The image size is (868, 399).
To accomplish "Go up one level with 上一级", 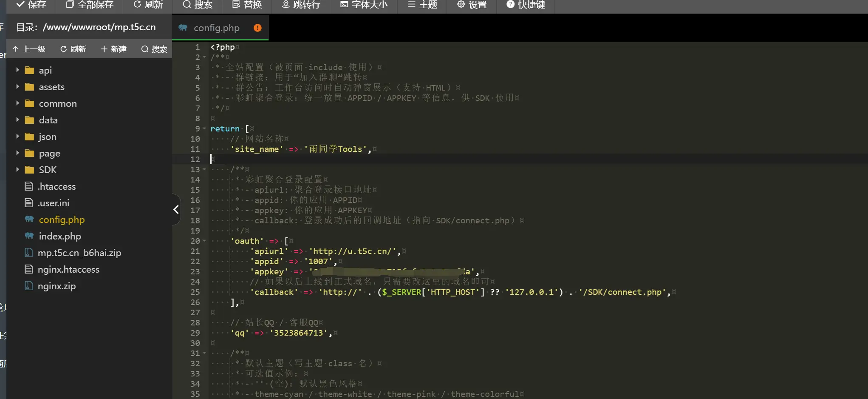I will [x=29, y=49].
